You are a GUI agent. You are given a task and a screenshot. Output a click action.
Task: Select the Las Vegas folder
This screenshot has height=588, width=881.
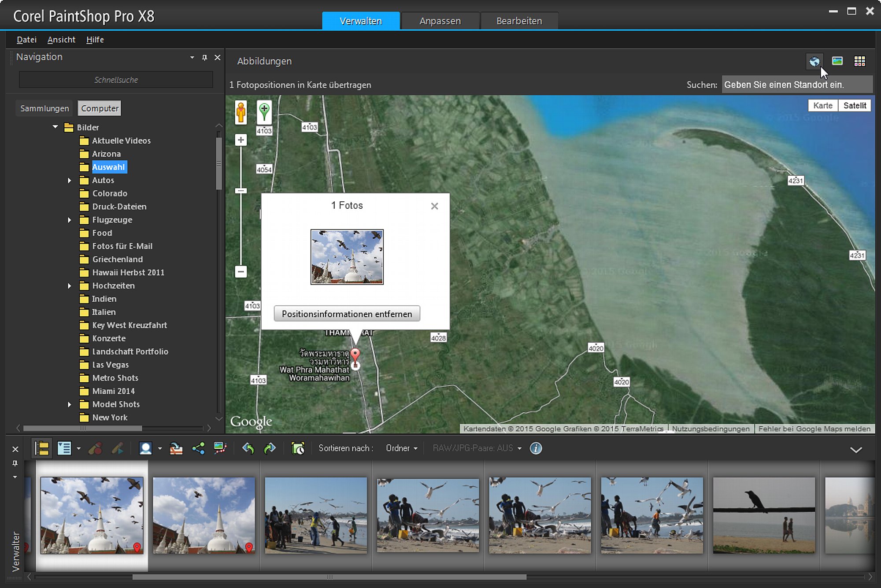point(110,365)
